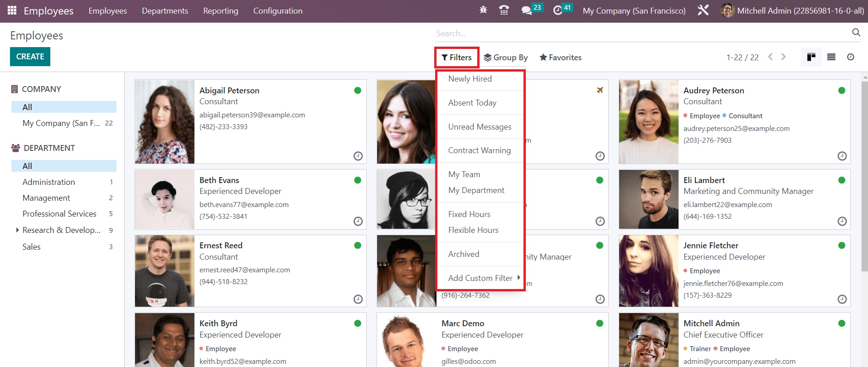The height and width of the screenshot is (367, 868).
Task: Open the Reporting menu
Action: 220,11
